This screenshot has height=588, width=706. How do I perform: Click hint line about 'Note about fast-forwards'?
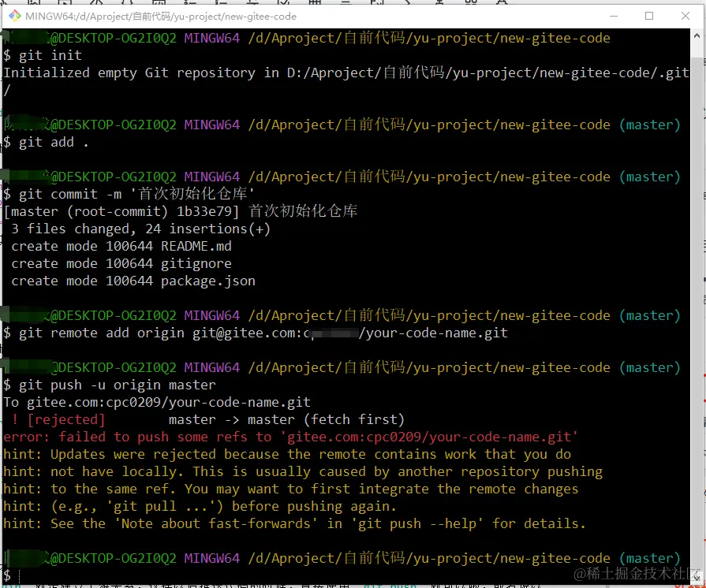click(294, 523)
